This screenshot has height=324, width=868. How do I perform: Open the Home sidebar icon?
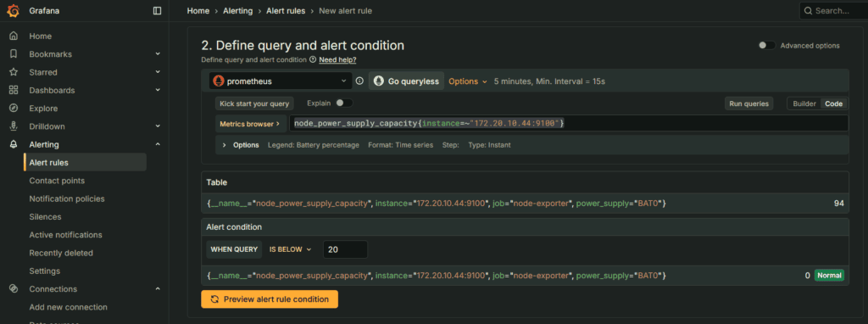pos(14,36)
